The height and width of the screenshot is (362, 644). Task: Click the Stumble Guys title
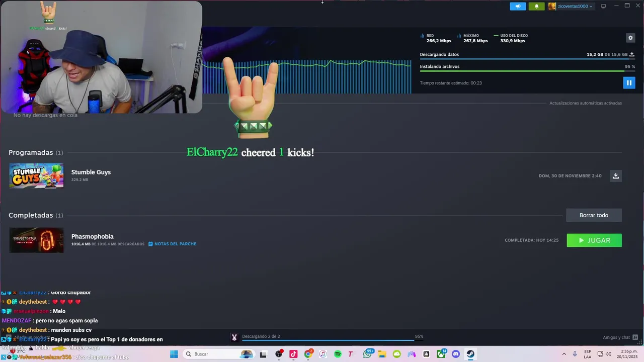91,172
